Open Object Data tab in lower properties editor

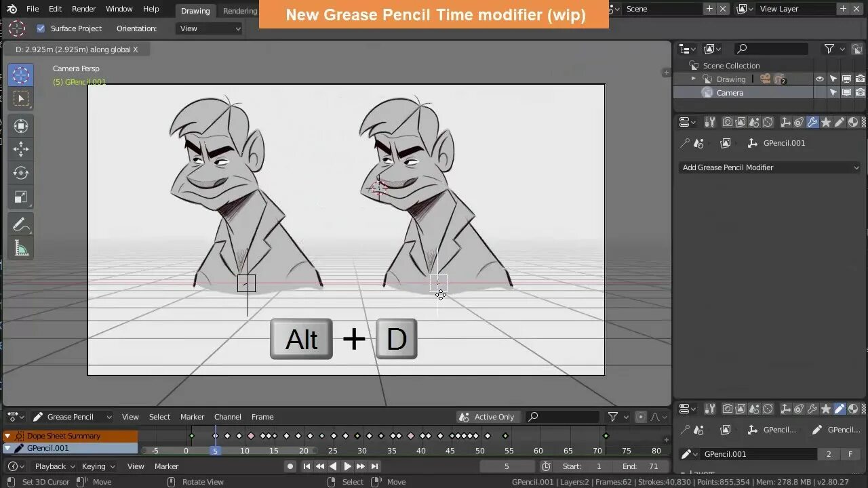coord(840,409)
